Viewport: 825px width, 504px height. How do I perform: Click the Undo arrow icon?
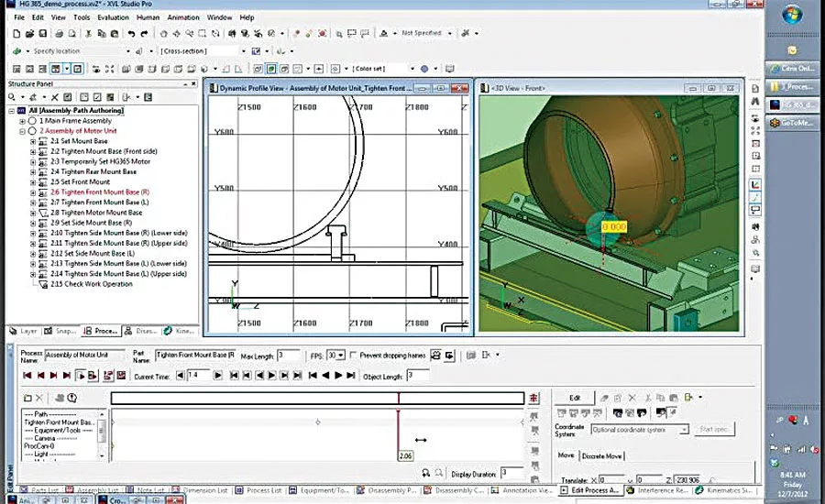coord(131,34)
